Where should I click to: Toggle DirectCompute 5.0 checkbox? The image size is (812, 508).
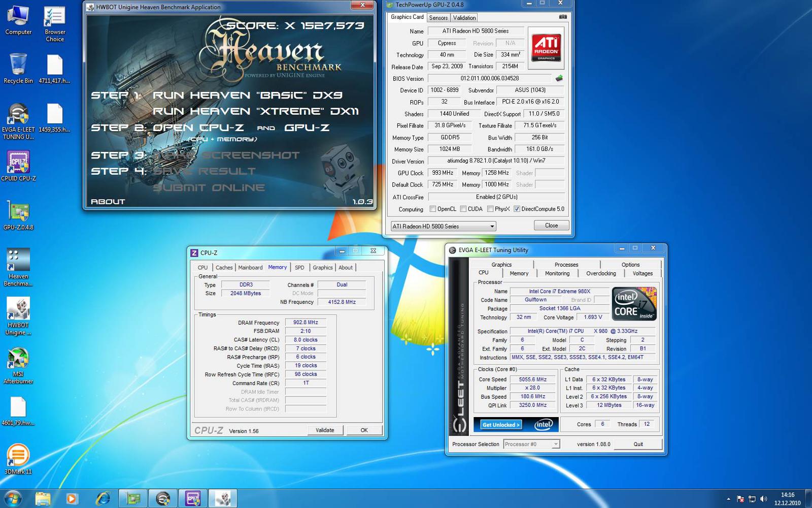click(x=517, y=209)
